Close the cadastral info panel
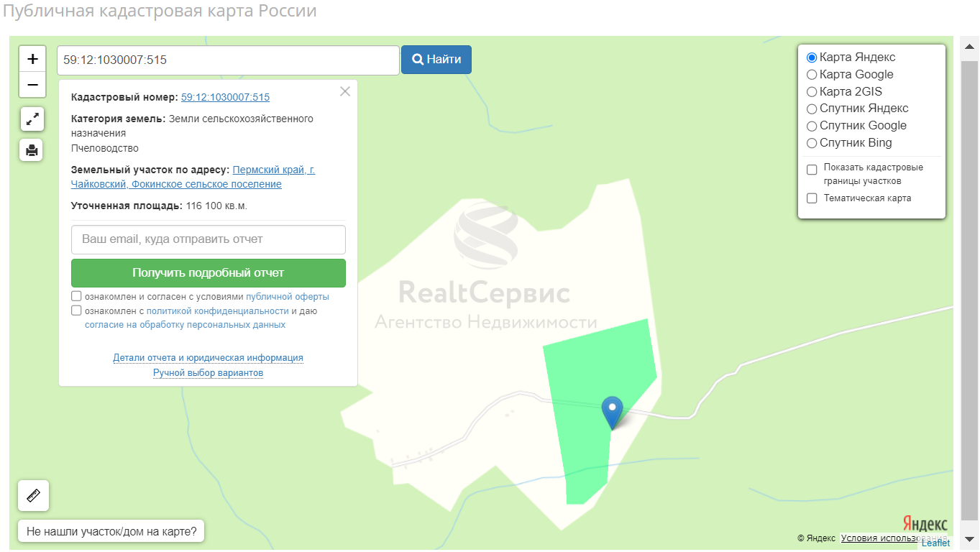The height and width of the screenshot is (552, 980). pos(345,91)
